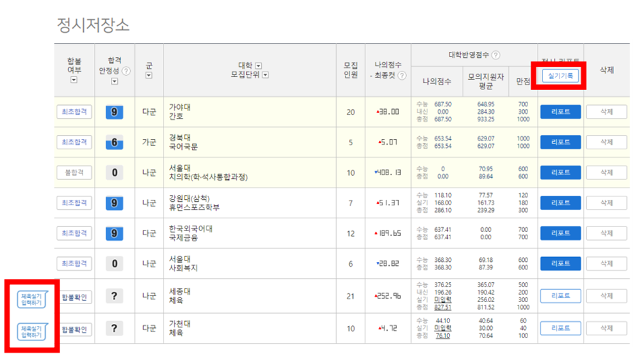
Task: Select the 가야대 간호 cell
Action: 249,112
